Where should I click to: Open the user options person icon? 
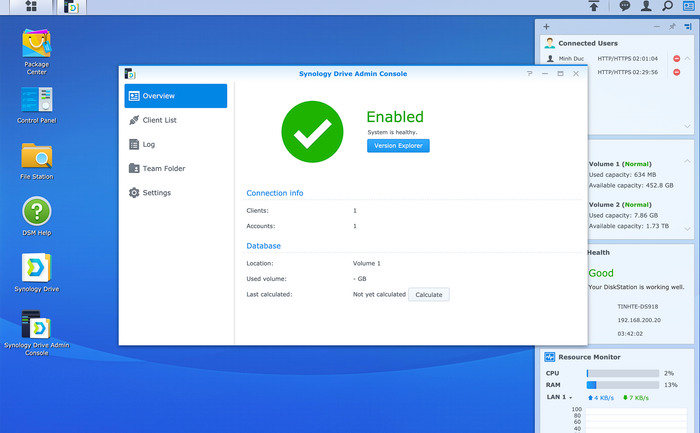tap(646, 6)
